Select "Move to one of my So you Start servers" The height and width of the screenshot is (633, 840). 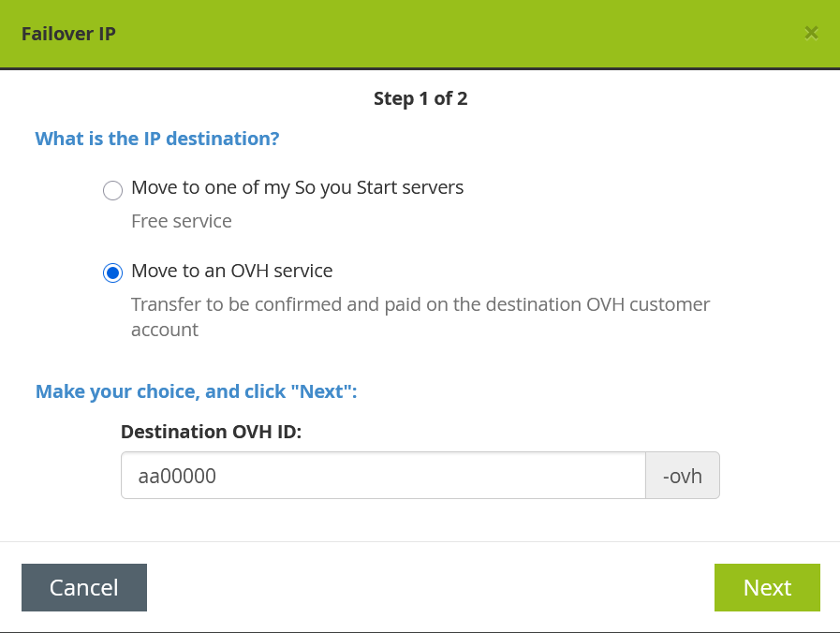(112, 190)
